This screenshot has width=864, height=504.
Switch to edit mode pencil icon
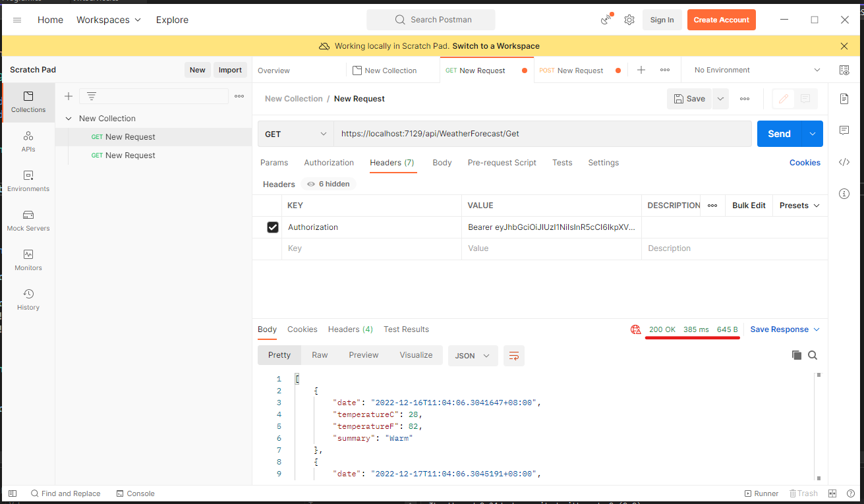(784, 99)
